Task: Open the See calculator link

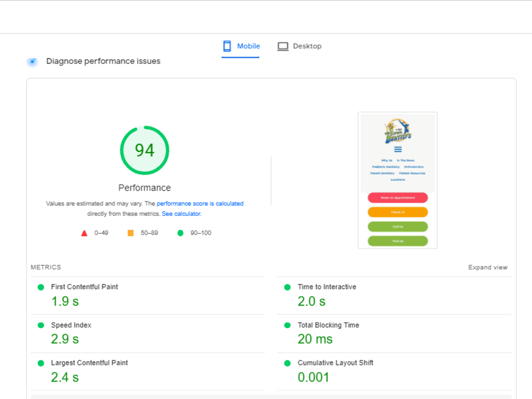Action: point(181,214)
